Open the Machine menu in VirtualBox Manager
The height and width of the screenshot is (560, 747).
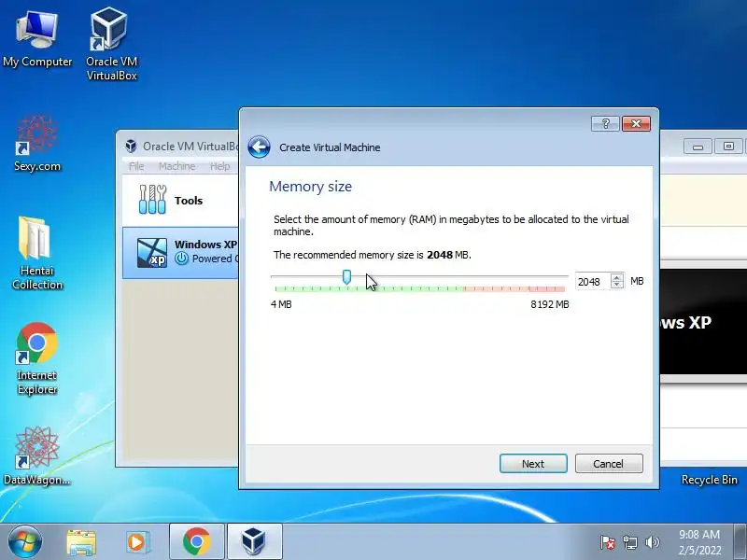tap(176, 166)
